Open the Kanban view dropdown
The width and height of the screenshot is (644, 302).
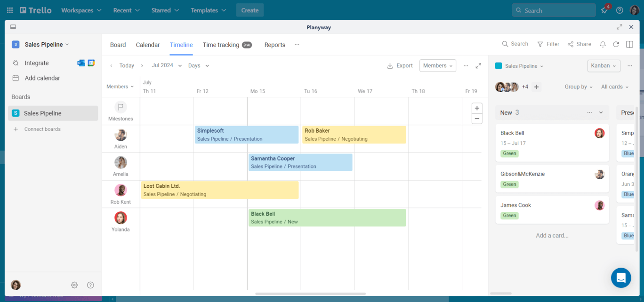coord(604,66)
